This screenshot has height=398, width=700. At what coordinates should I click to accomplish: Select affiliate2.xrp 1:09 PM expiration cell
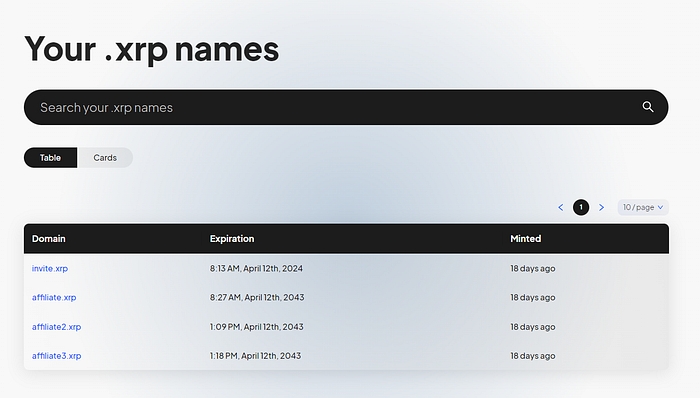coord(257,327)
